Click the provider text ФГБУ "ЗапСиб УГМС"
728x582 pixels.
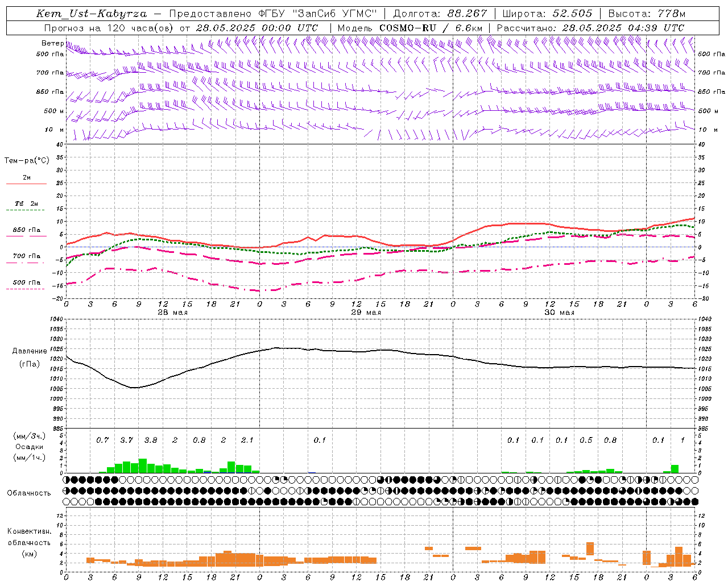coord(317,14)
